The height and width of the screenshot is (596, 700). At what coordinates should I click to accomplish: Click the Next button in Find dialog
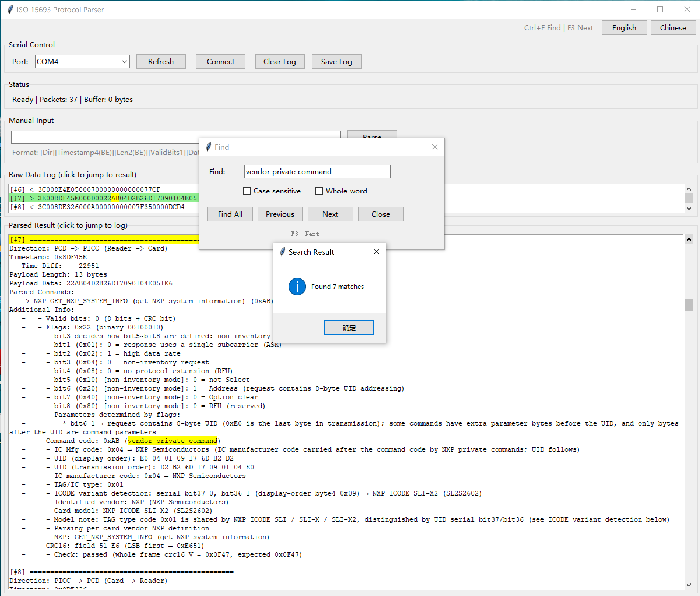(x=330, y=214)
